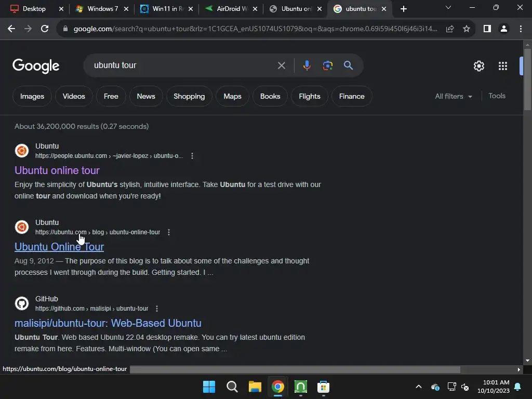Open the Ubuntu Online Tour blog link
This screenshot has height=399, width=532.
pyautogui.click(x=59, y=247)
